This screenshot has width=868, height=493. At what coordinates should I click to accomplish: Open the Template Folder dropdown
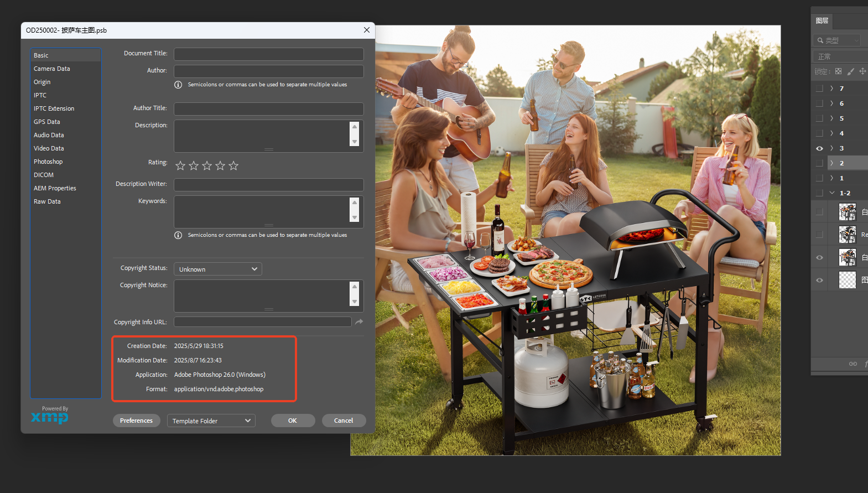pos(211,421)
